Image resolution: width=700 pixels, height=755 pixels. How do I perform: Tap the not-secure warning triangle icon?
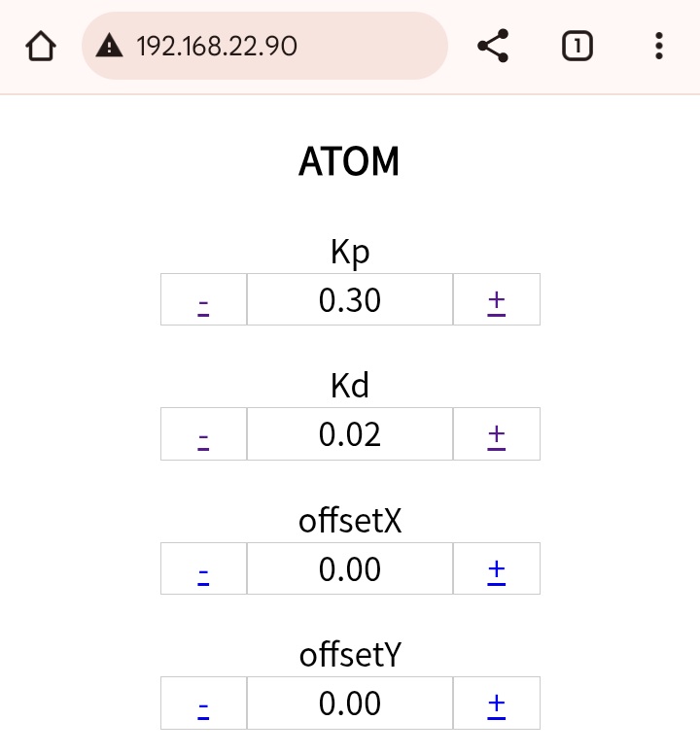tap(109, 47)
